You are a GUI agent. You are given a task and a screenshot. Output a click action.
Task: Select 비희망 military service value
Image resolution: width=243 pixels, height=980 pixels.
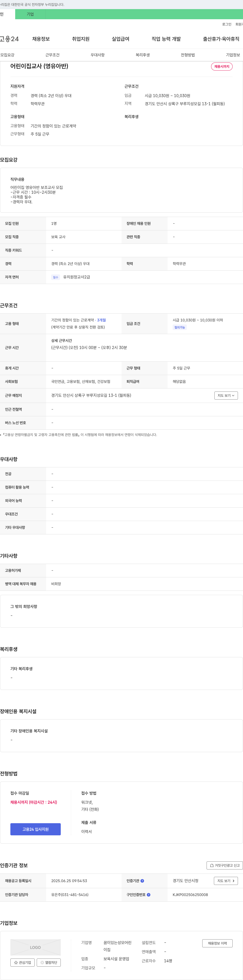coord(56,584)
